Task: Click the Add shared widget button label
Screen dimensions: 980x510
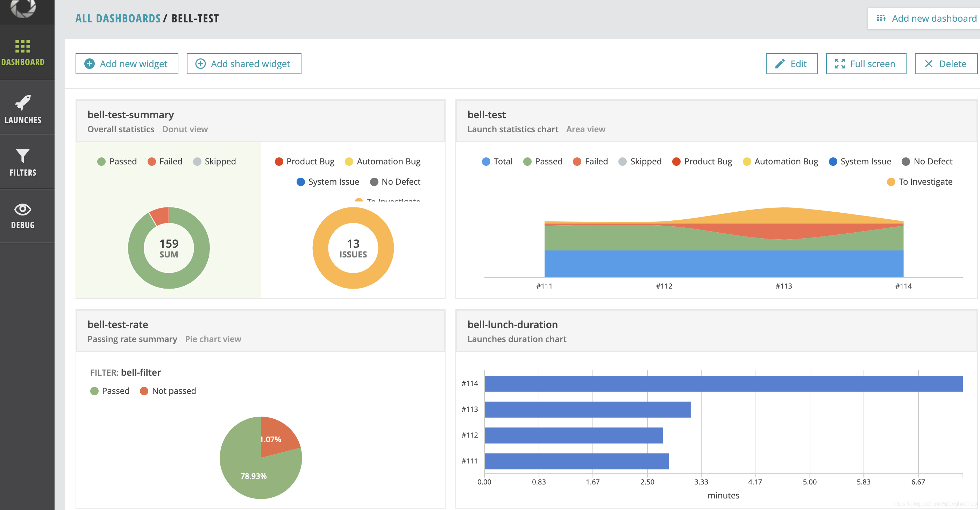Action: (x=250, y=64)
